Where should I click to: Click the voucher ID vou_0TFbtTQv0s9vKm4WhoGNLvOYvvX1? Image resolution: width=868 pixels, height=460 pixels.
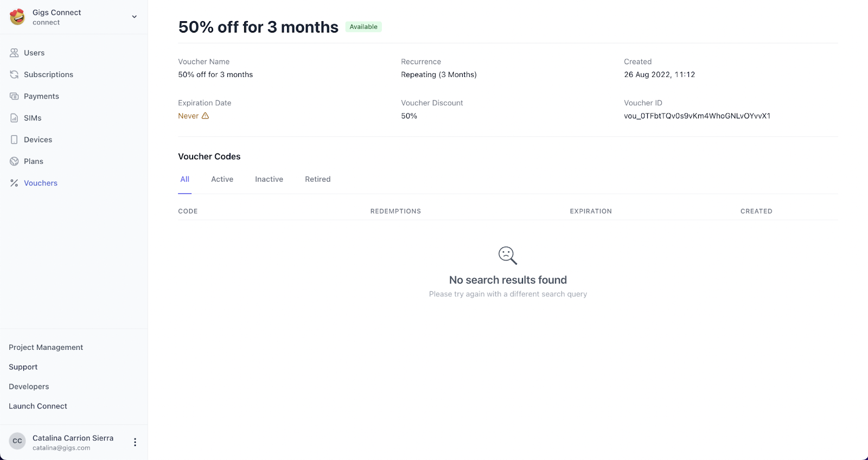697,116
